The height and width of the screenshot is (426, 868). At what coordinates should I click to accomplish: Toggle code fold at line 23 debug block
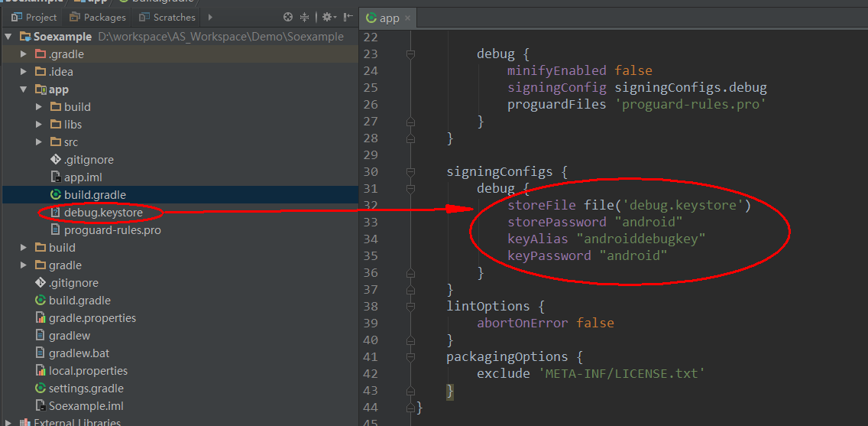pos(410,54)
